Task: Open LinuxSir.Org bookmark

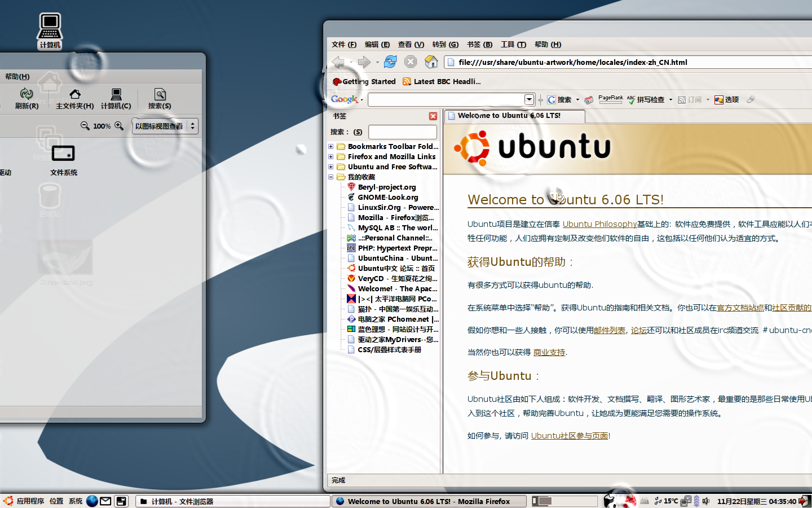Action: click(x=393, y=208)
